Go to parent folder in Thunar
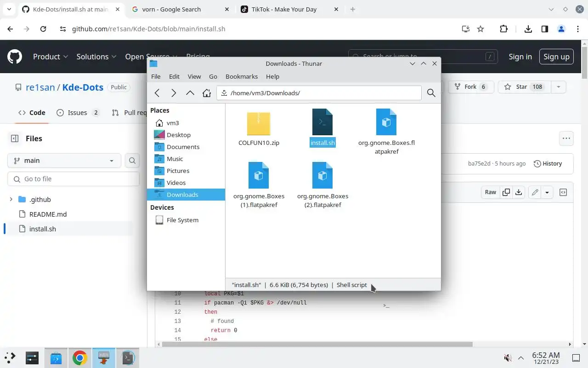The width and height of the screenshot is (588, 368). coord(190,93)
